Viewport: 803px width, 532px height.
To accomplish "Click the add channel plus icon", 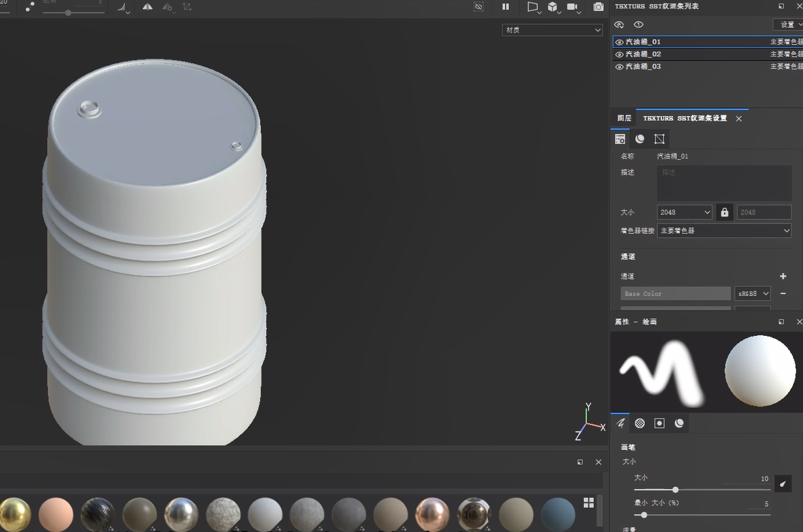I will pos(783,276).
